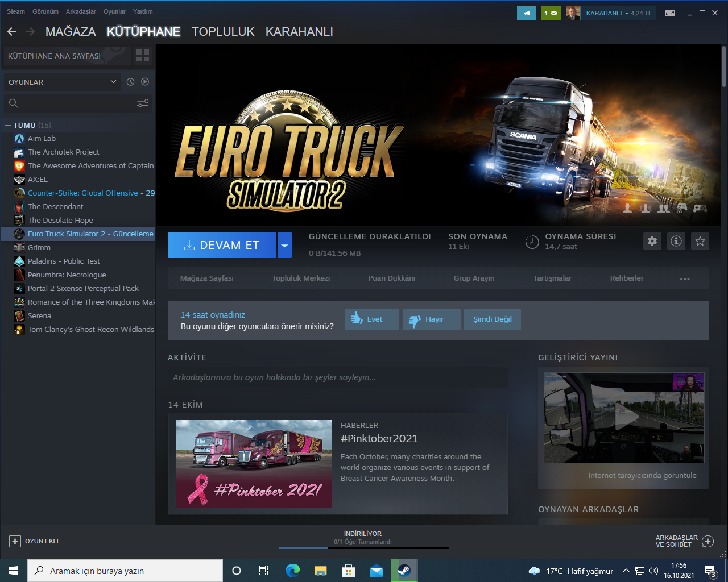Click the Hayır thumbs-down button

tap(431, 319)
